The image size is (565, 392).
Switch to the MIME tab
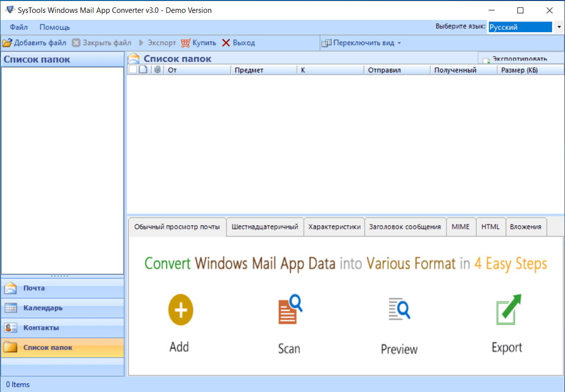pyautogui.click(x=460, y=227)
